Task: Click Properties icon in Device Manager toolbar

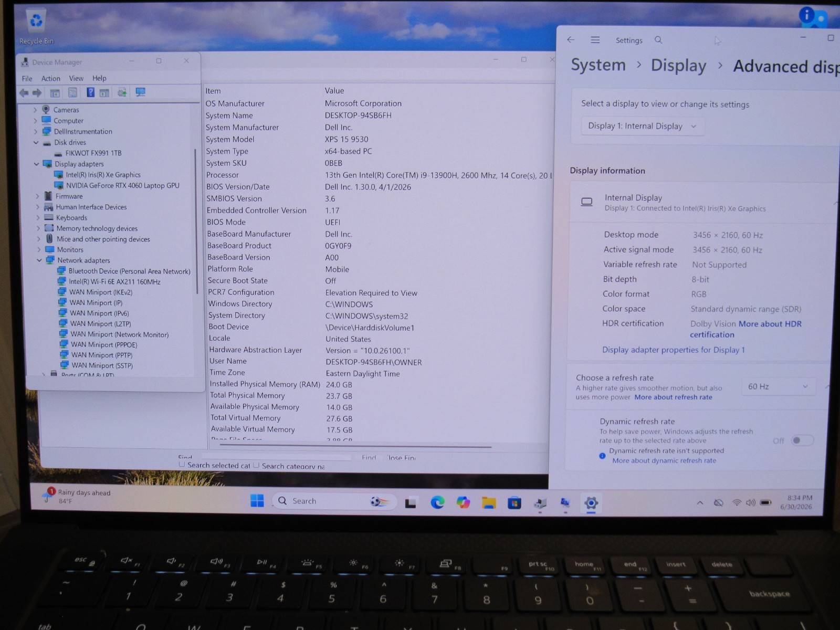Action: tap(72, 93)
